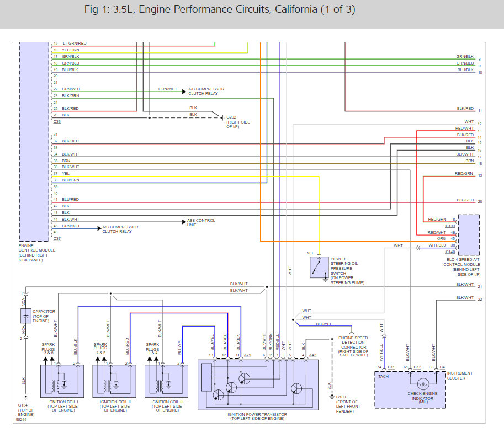Click the GRN/WHT arrowhead to A/C compressor clutch relay
The image size is (504, 438).
(x=184, y=92)
